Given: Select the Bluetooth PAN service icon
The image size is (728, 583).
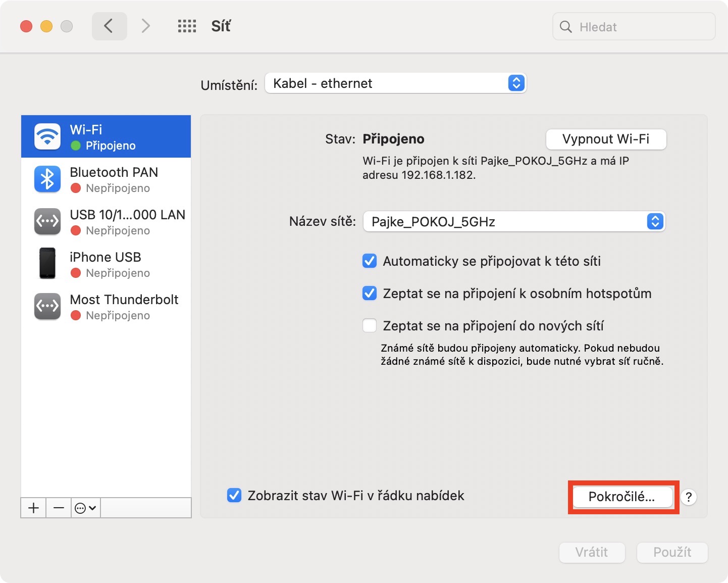Looking at the screenshot, I should [47, 179].
